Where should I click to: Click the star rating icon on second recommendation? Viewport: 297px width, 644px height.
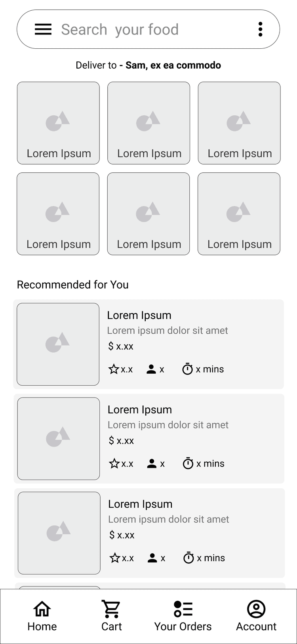tap(114, 464)
